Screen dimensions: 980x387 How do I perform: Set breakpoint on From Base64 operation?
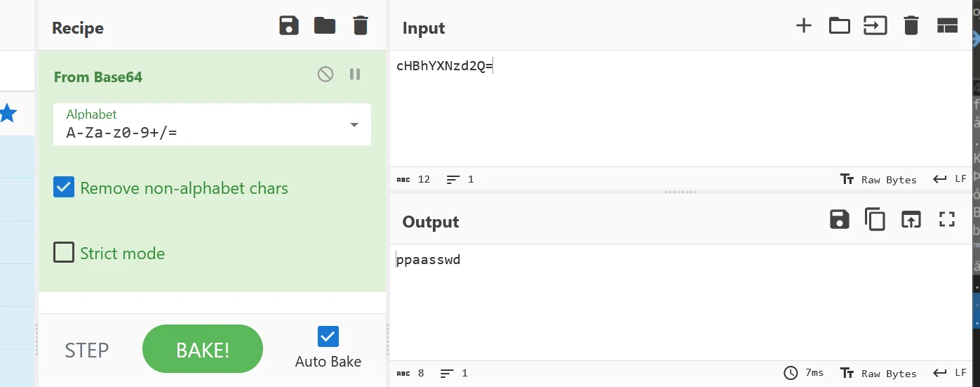tap(355, 74)
